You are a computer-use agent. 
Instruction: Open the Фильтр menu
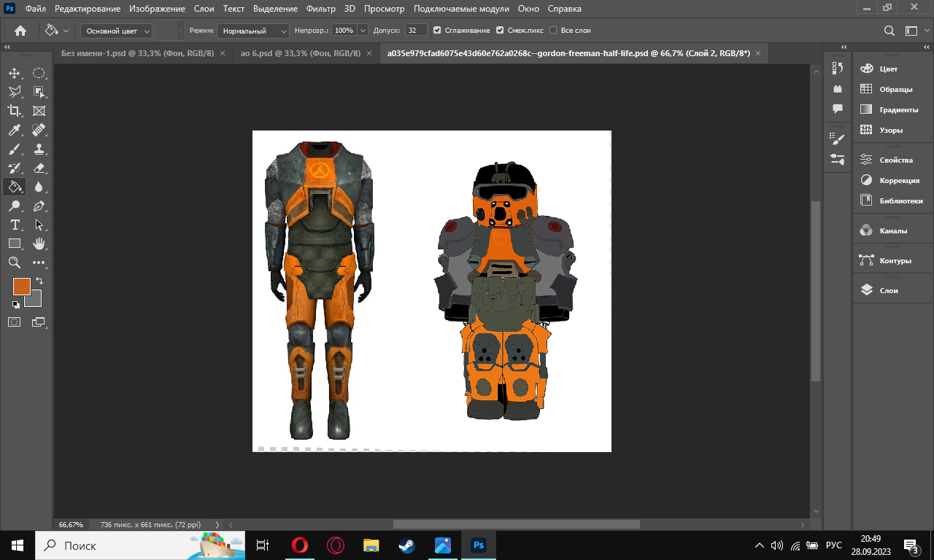[321, 9]
